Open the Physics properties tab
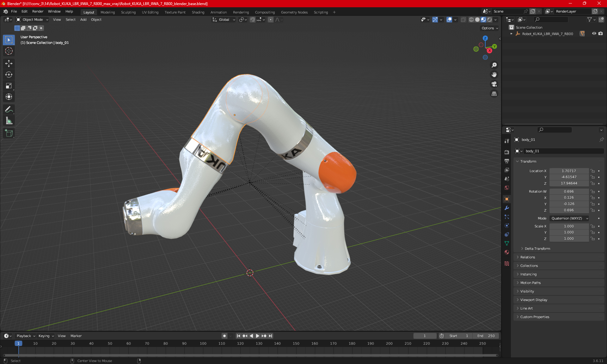Screen dimensions: 607x364 click(507, 226)
